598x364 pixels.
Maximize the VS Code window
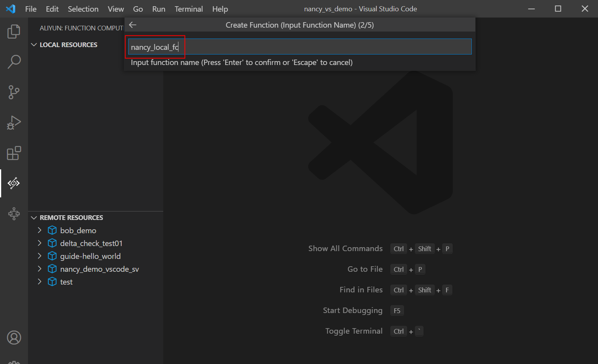(x=558, y=9)
